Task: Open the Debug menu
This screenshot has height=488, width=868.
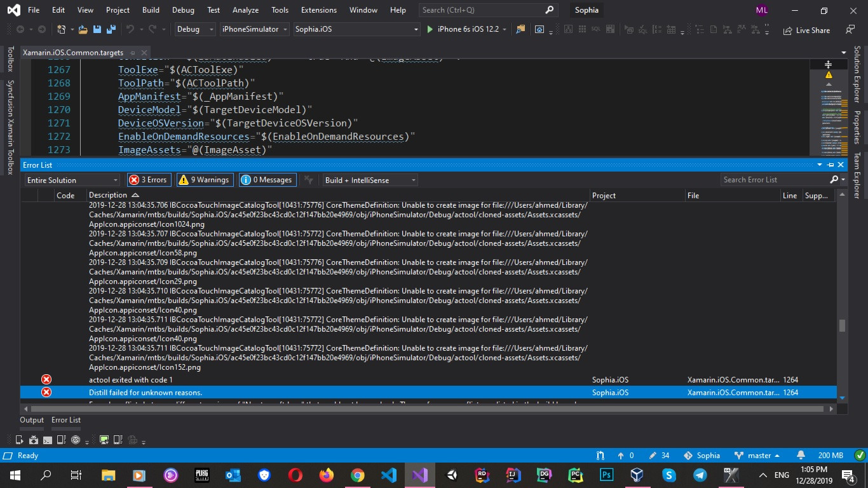Action: pos(183,10)
